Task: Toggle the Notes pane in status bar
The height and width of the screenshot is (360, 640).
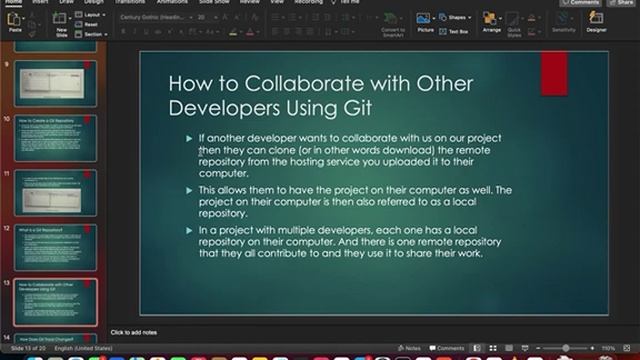Action: [409, 348]
